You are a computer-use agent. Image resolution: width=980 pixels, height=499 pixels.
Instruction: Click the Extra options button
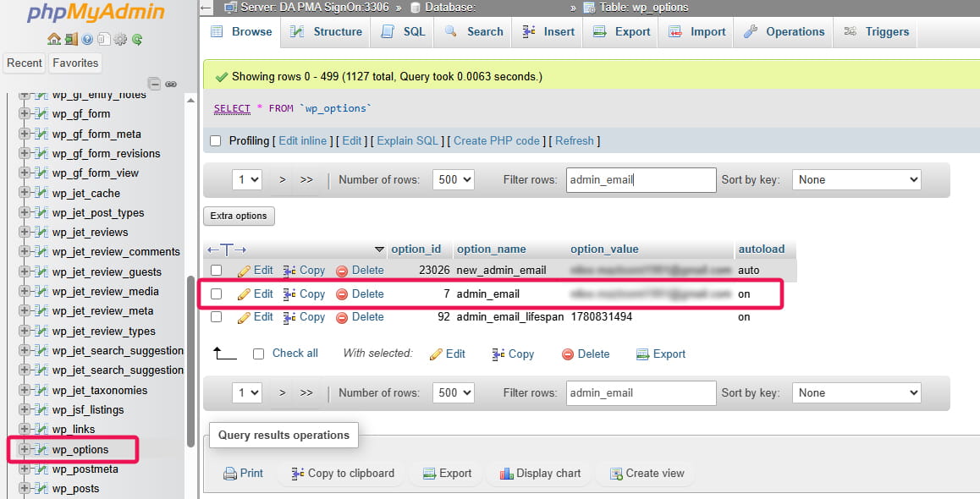point(239,216)
